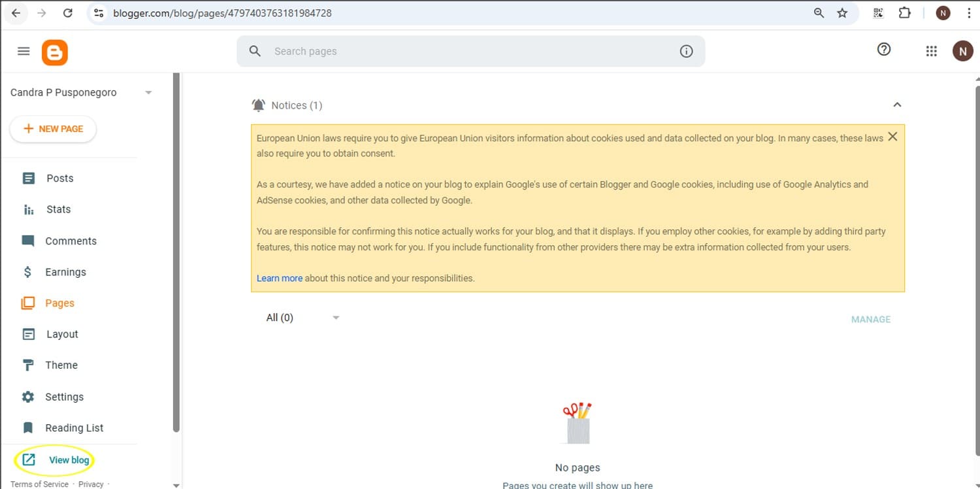Open the Google apps grid
The image size is (980, 489).
(931, 51)
